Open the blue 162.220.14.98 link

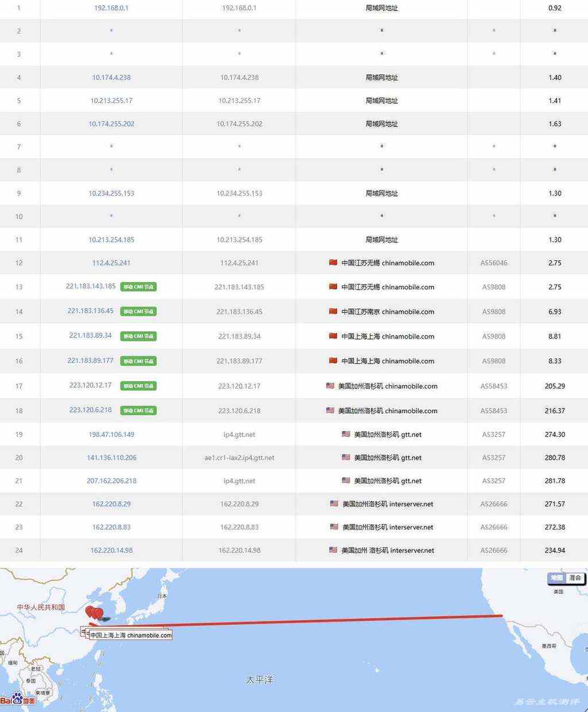111,550
